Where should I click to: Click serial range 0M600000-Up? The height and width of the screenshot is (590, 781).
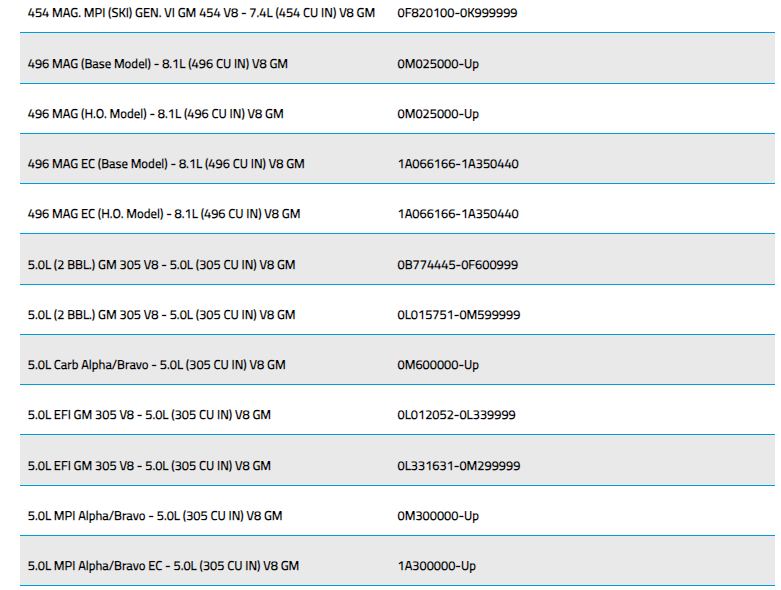coord(438,365)
